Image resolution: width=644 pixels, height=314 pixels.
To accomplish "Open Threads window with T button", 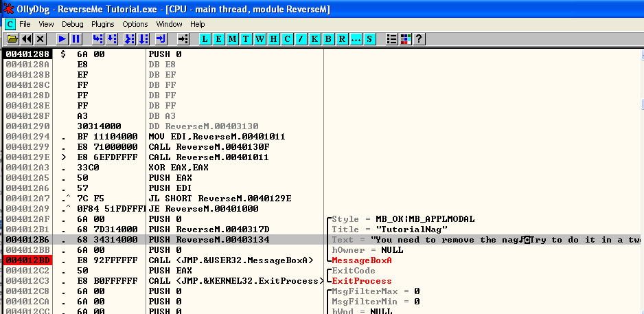I will 246,39.
